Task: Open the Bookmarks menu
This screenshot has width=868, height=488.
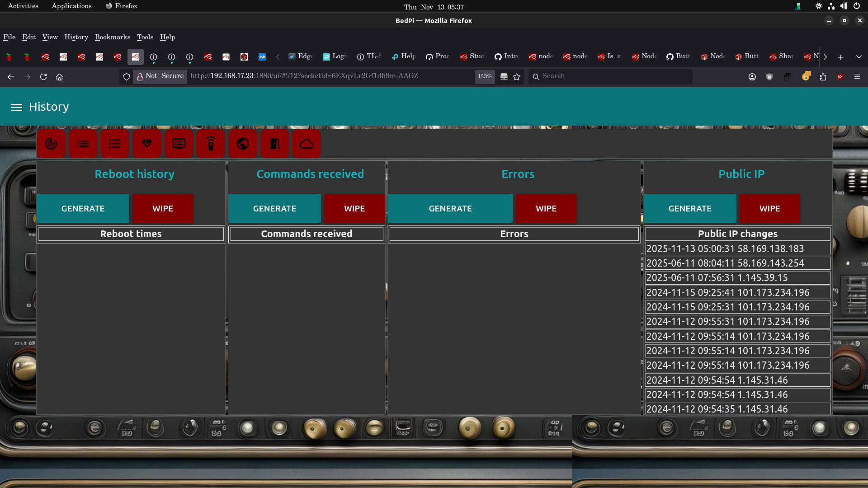Action: tap(112, 37)
